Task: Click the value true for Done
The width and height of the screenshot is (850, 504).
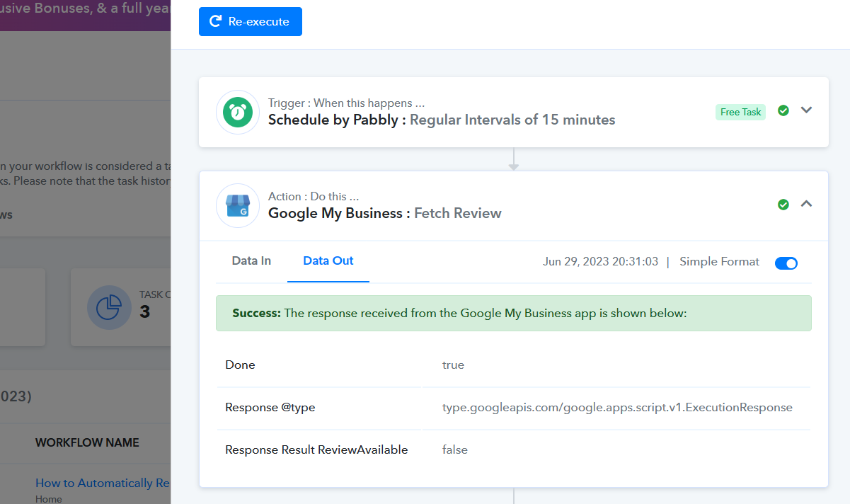Action: tap(453, 365)
